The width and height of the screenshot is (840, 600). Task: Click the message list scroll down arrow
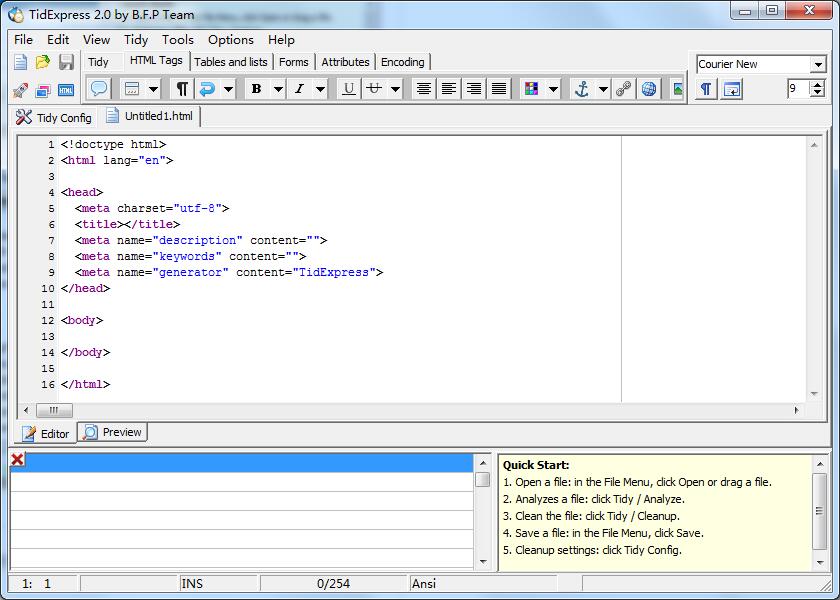click(483, 562)
